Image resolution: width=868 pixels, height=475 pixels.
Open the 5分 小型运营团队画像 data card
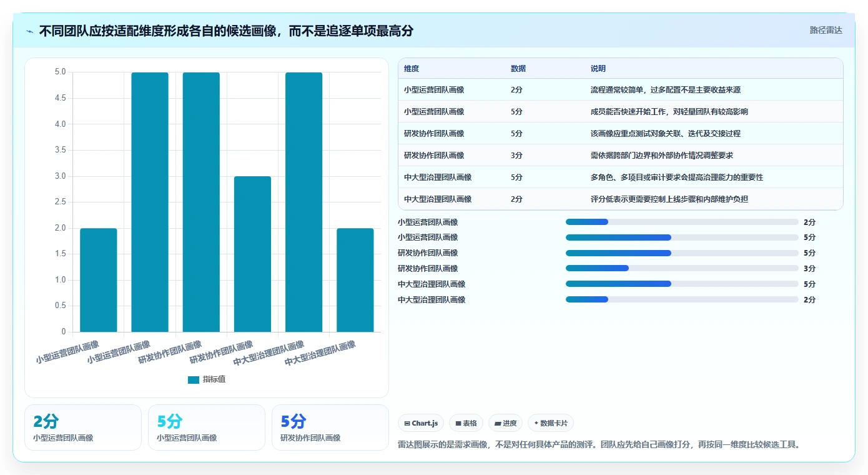click(207, 427)
